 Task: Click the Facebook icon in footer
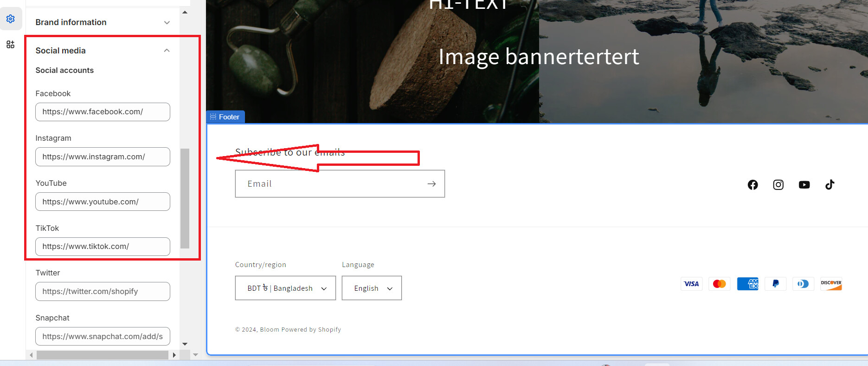click(x=752, y=185)
